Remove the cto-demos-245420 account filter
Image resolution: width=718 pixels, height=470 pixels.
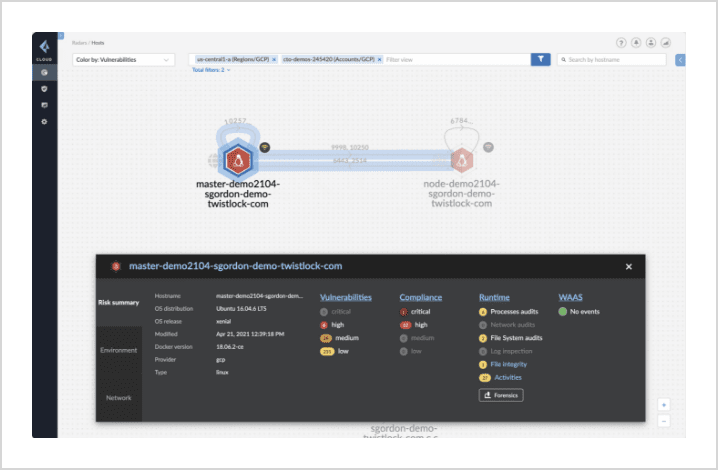tap(380, 60)
